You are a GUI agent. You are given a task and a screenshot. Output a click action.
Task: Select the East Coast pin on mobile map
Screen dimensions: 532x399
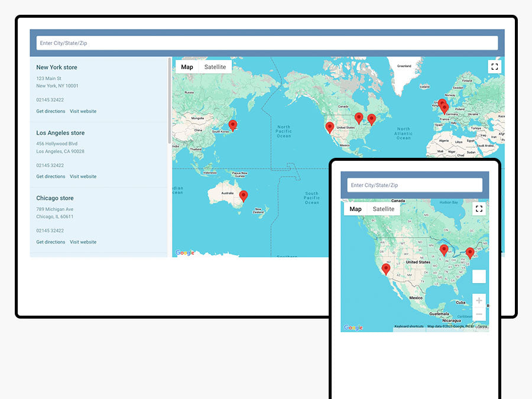point(470,253)
